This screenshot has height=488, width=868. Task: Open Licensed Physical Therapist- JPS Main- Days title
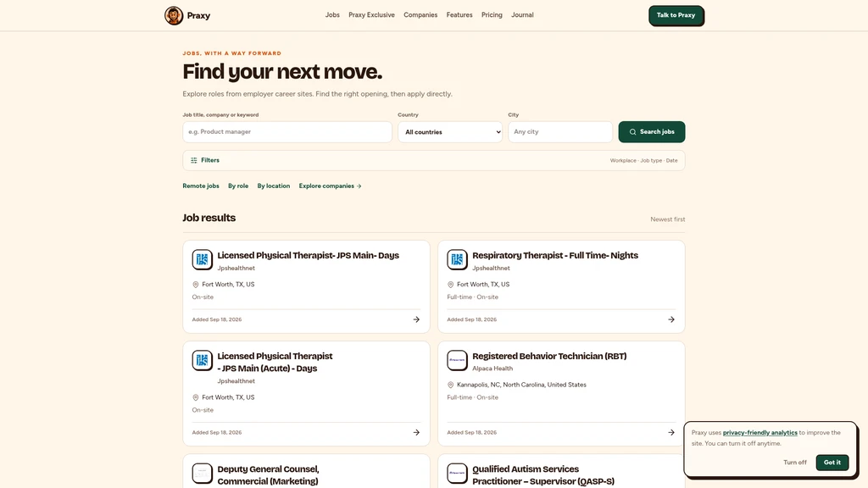(309, 256)
